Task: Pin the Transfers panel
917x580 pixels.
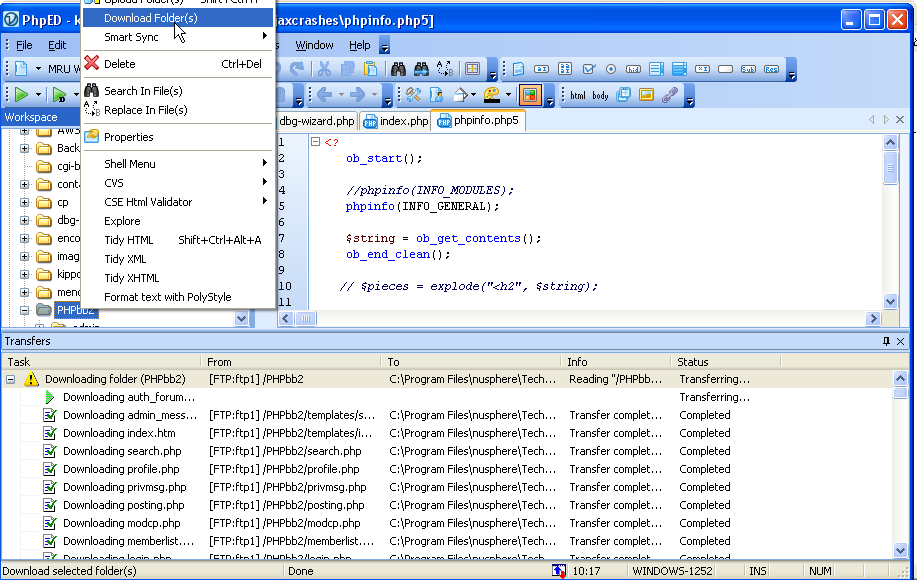Action: 887,341
